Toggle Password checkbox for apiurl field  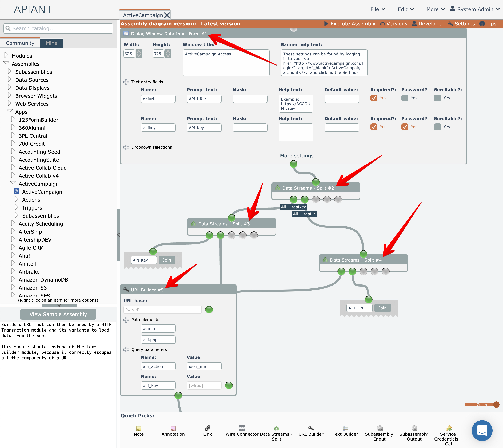(x=405, y=98)
